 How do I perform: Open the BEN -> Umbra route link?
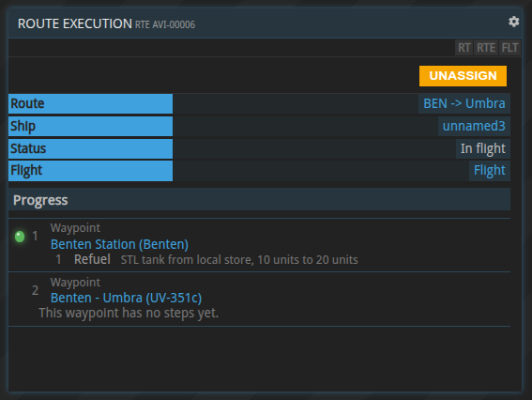(x=464, y=103)
